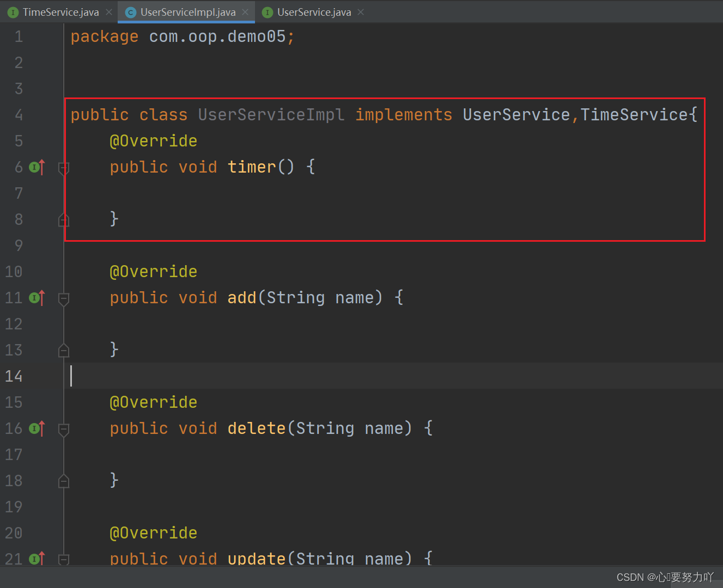Click the closing brace on line 13
Viewport: 723px width, 588px height.
coord(114,349)
